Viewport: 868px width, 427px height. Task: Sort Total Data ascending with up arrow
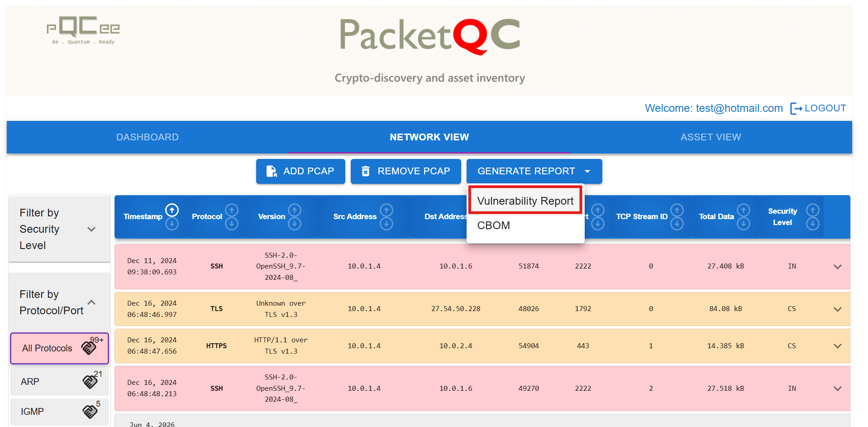[x=744, y=210]
